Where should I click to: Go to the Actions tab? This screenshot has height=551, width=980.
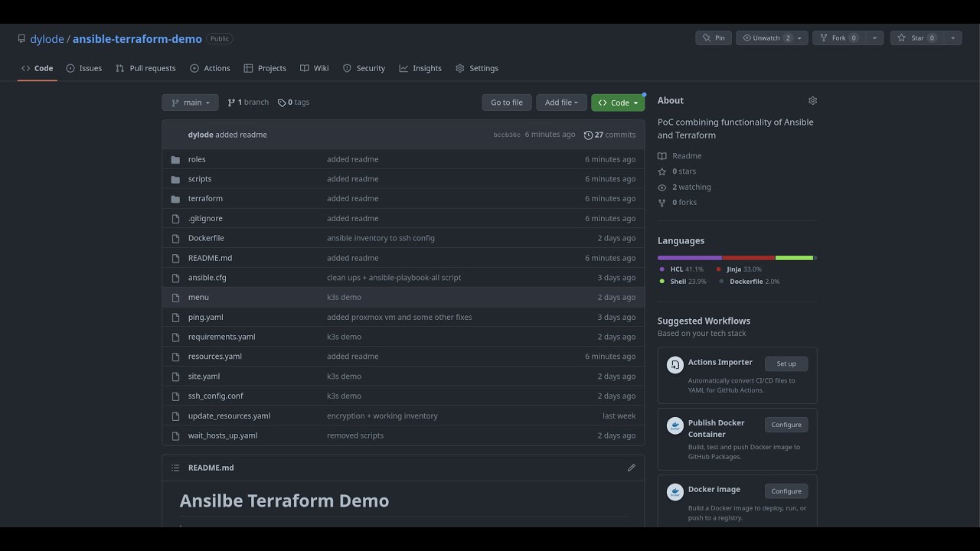(x=210, y=68)
